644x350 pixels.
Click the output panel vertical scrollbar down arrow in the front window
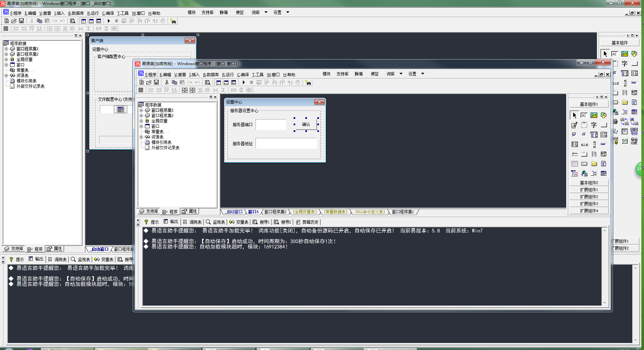605,303
